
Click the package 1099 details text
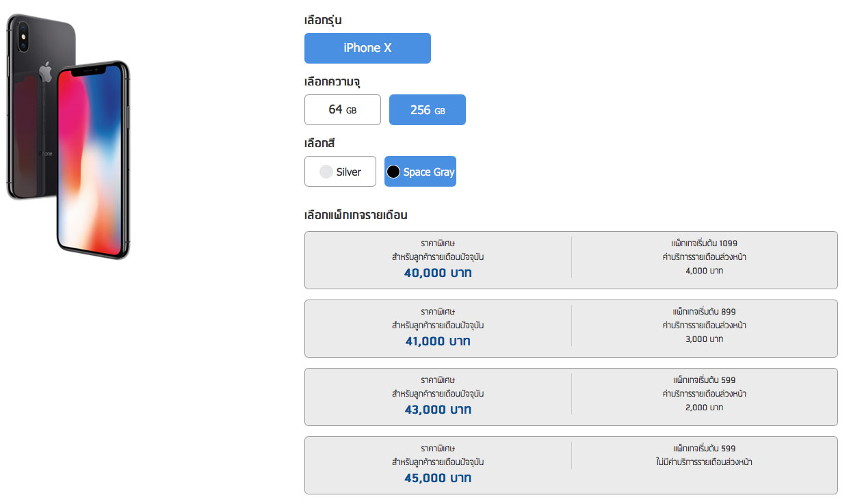[704, 257]
